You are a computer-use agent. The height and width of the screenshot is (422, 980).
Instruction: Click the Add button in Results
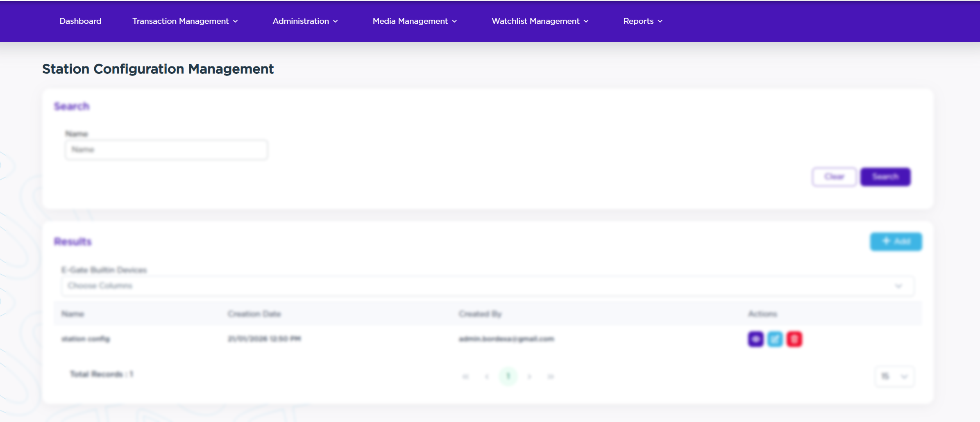click(896, 242)
